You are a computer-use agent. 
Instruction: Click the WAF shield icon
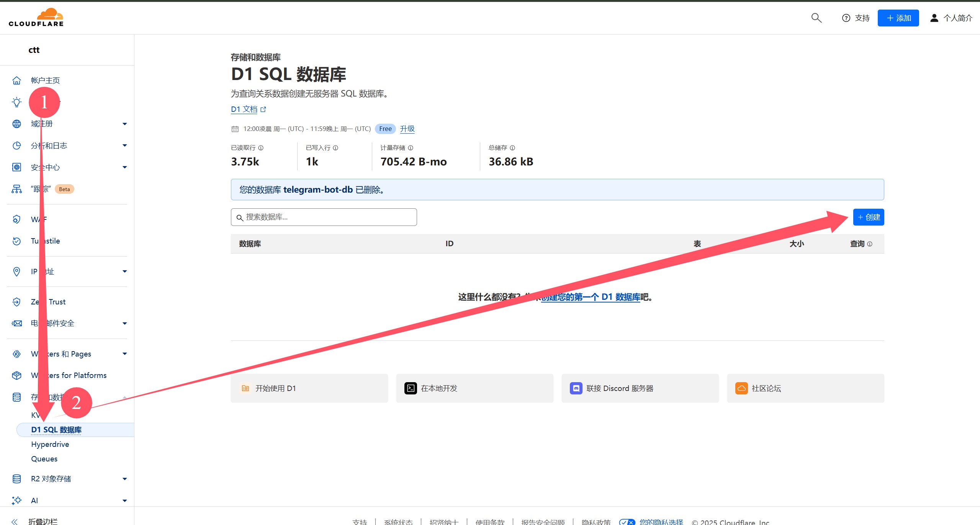click(16, 219)
